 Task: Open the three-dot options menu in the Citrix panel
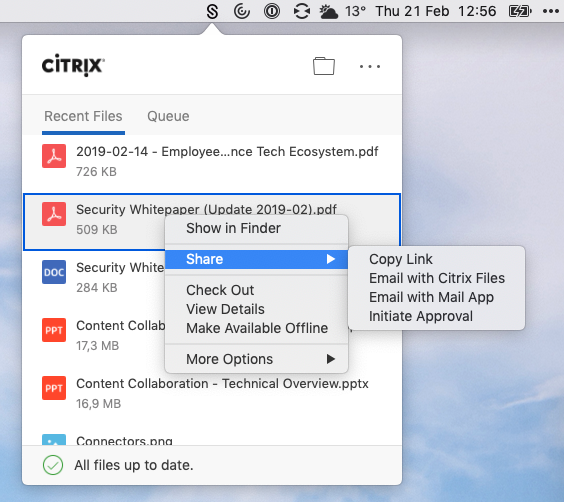pos(370,67)
